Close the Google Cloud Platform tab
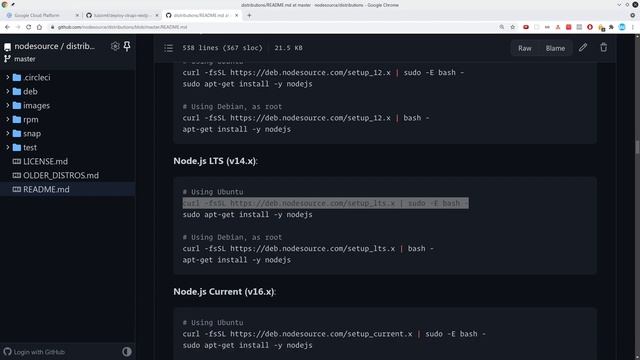Screen dimensions: 640x360 (x=77, y=16)
